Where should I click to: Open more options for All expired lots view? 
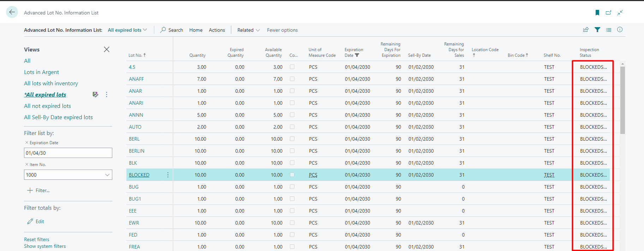point(107,94)
